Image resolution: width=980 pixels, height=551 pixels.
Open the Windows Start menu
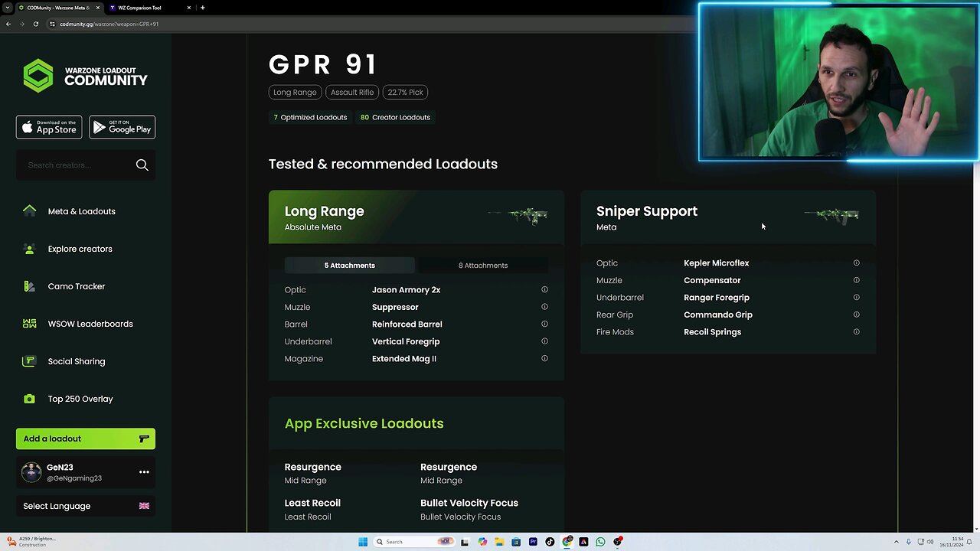[x=363, y=542]
